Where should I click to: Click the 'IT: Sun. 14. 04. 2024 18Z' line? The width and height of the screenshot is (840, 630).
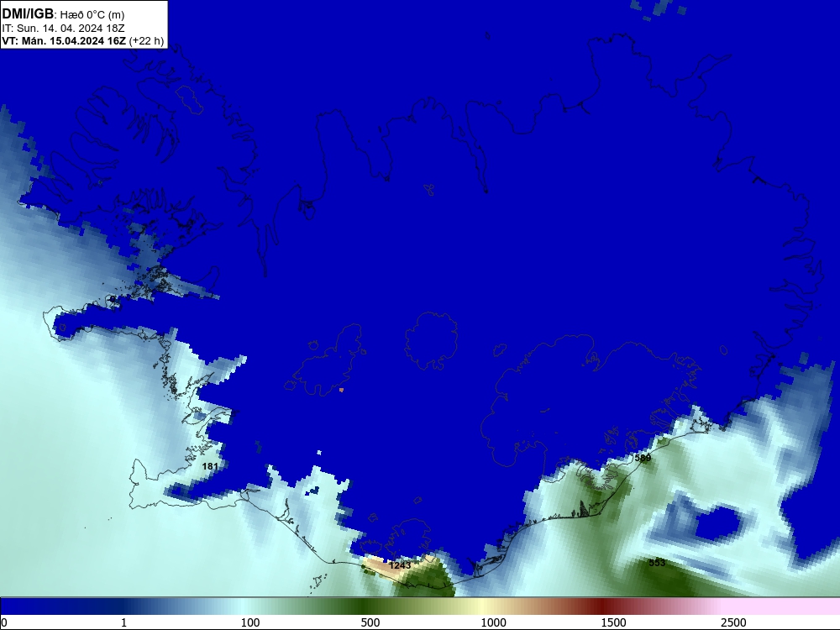(x=63, y=29)
